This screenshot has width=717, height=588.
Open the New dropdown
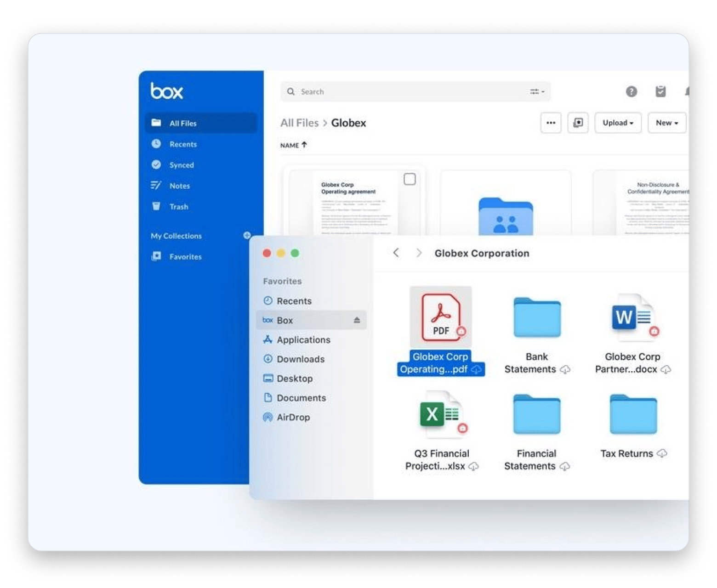click(x=667, y=123)
